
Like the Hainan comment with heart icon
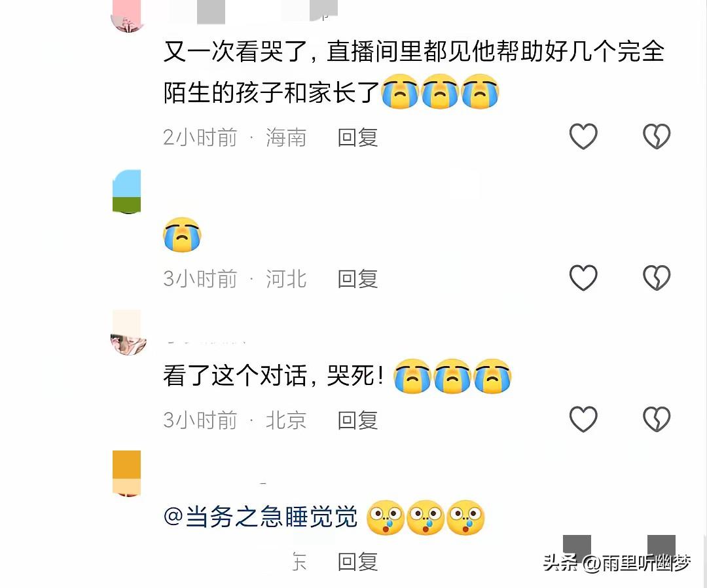pyautogui.click(x=583, y=136)
